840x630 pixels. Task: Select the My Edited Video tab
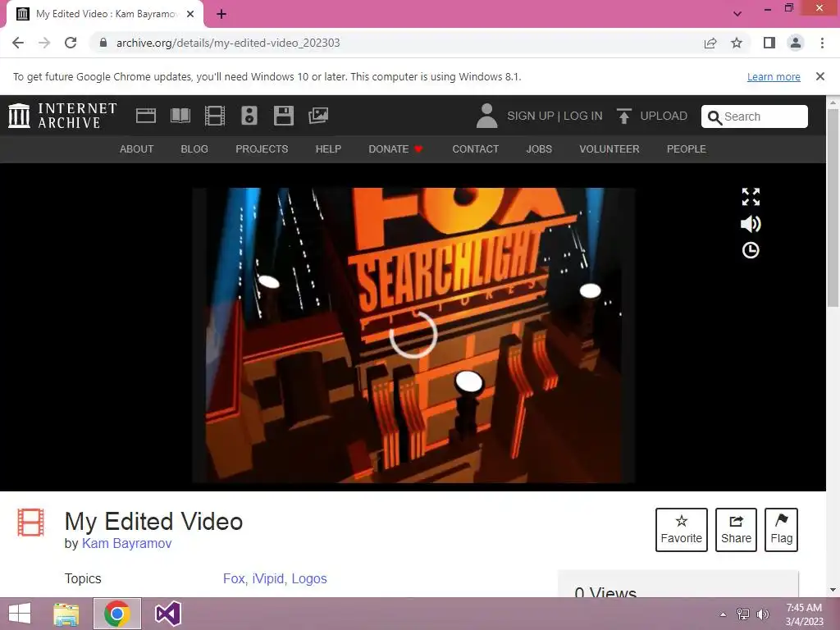[105, 15]
